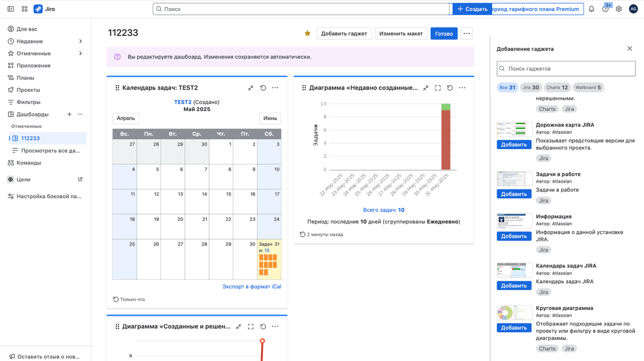Open Экспорт в формат iCal link
The image size is (644, 361).
tap(252, 287)
